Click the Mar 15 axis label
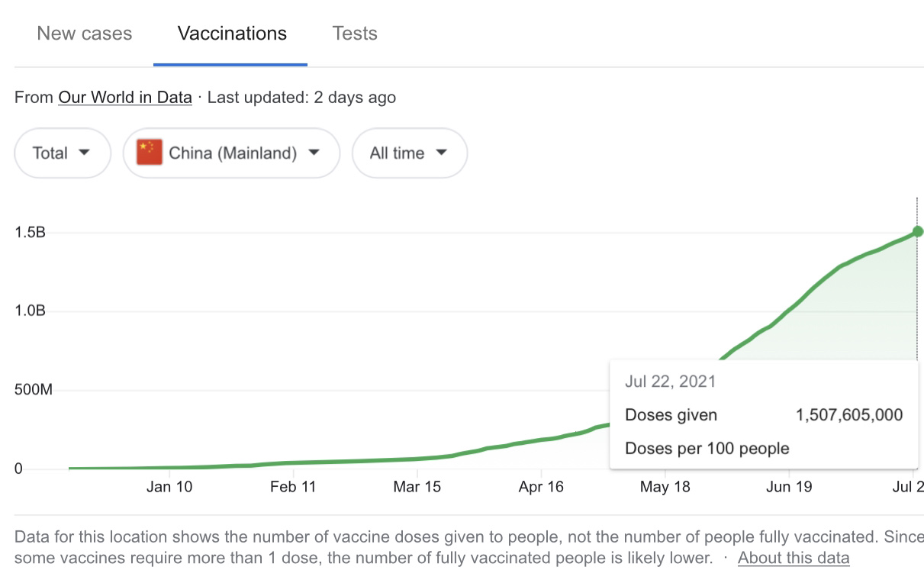Viewport: 924px width, 583px height. 417,487
